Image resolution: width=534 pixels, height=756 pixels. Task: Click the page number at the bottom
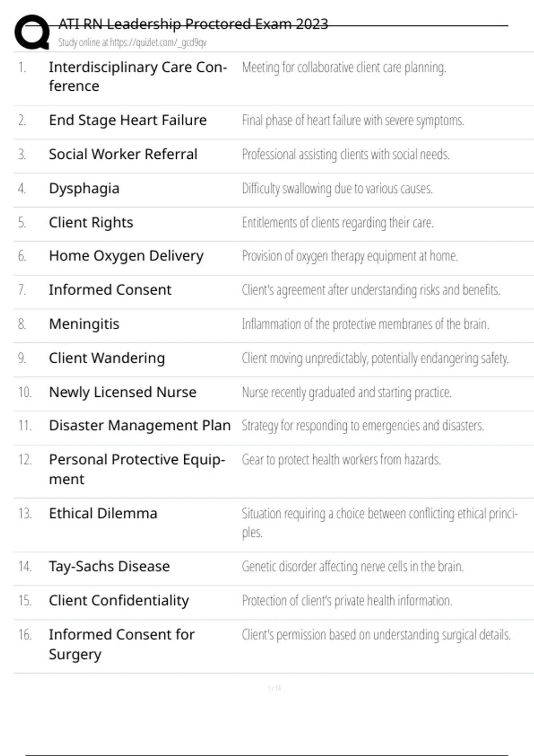(274, 688)
